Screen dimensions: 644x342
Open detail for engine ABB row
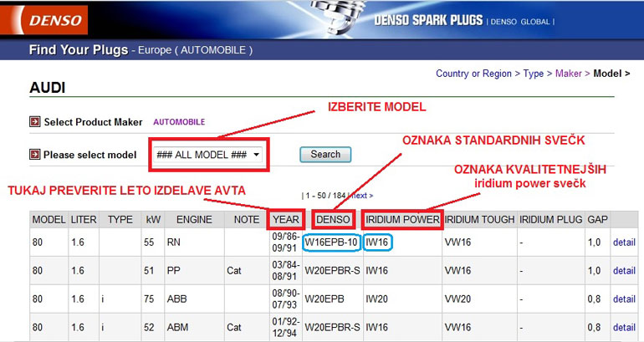click(624, 299)
